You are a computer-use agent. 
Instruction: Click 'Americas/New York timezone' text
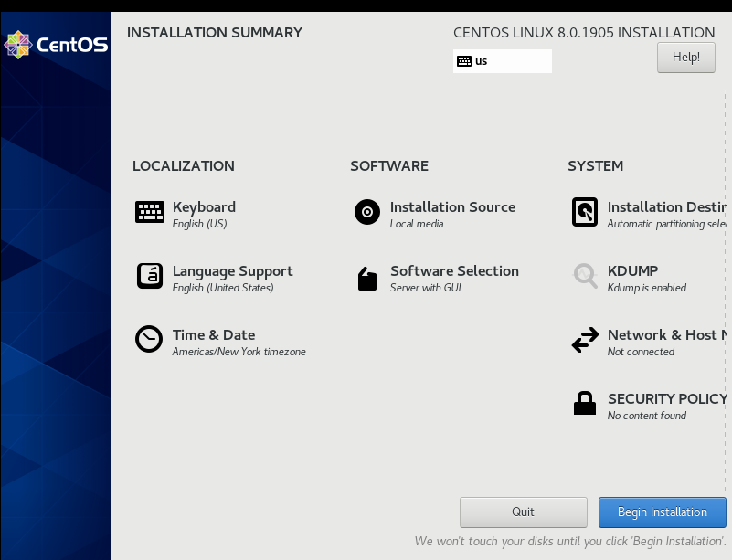tap(239, 352)
